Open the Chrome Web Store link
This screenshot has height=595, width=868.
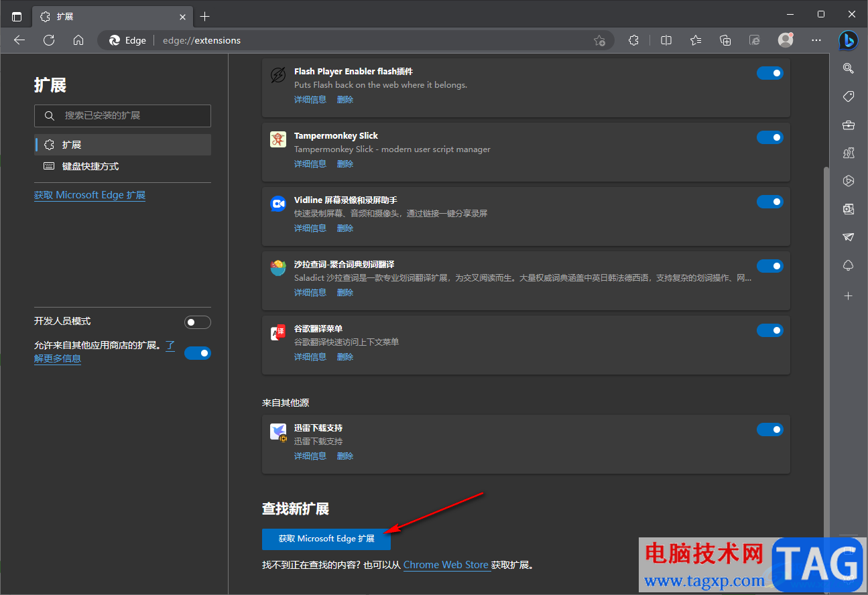446,565
